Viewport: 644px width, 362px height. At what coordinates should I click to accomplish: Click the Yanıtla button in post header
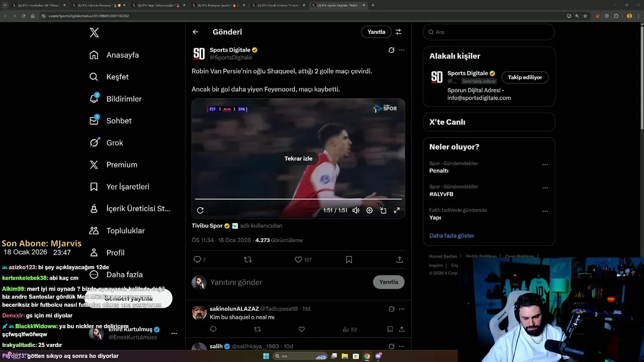tap(376, 32)
